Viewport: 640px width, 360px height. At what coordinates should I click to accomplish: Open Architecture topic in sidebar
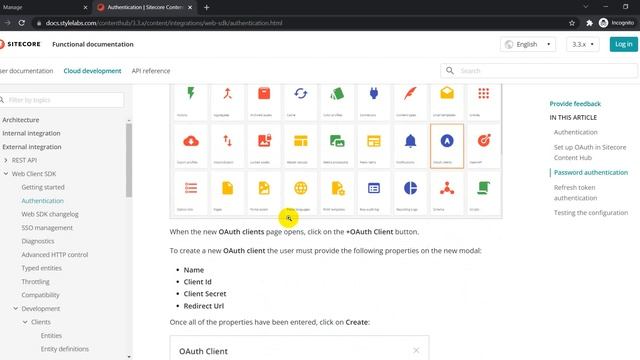coord(21,120)
